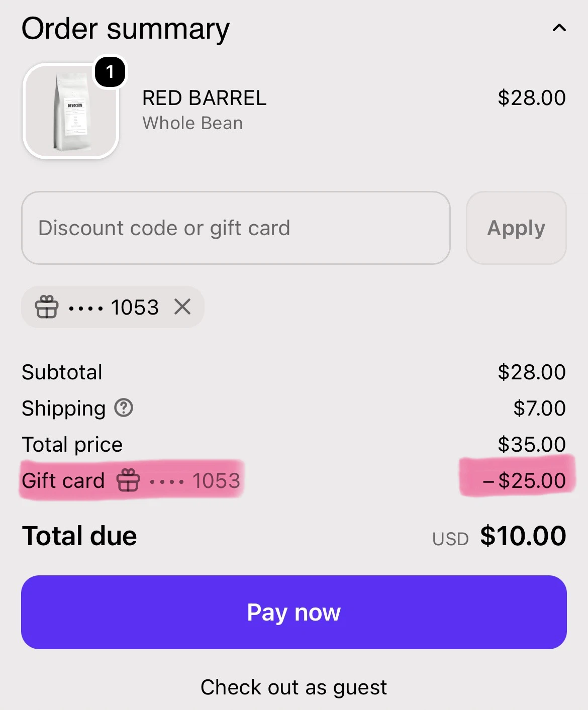Select Check out as guest link
This screenshot has width=588, height=710.
click(x=294, y=687)
